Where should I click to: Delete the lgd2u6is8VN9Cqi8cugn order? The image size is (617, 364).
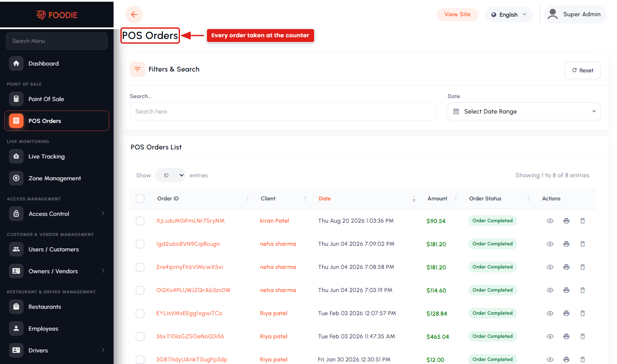click(583, 244)
